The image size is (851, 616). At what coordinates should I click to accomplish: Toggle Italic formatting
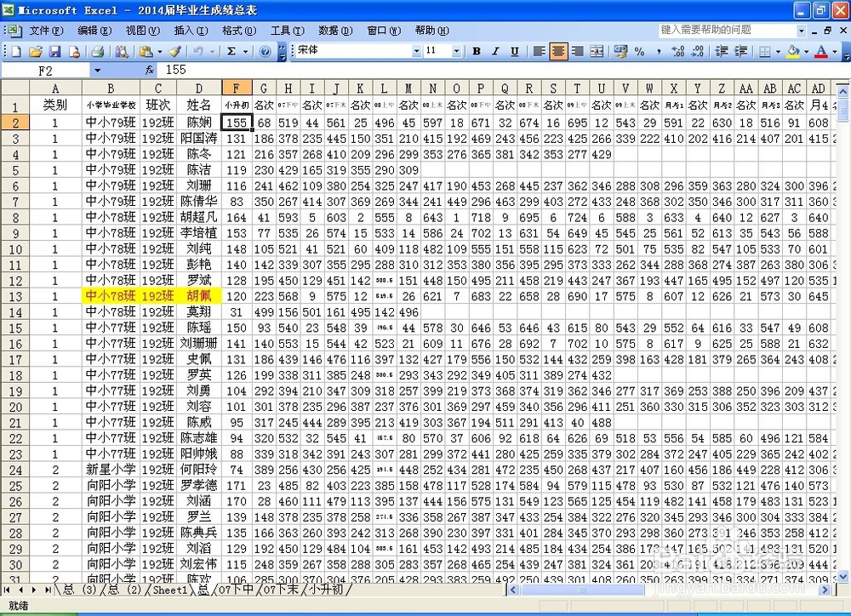click(495, 51)
